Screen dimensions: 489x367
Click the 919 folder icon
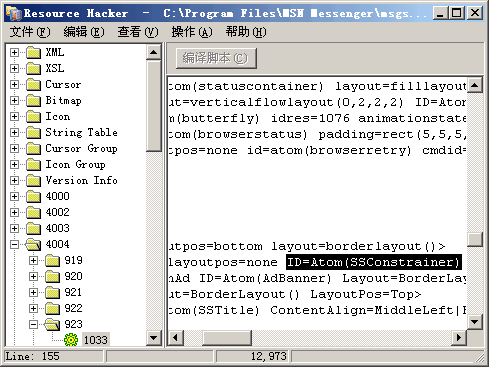click(52, 261)
